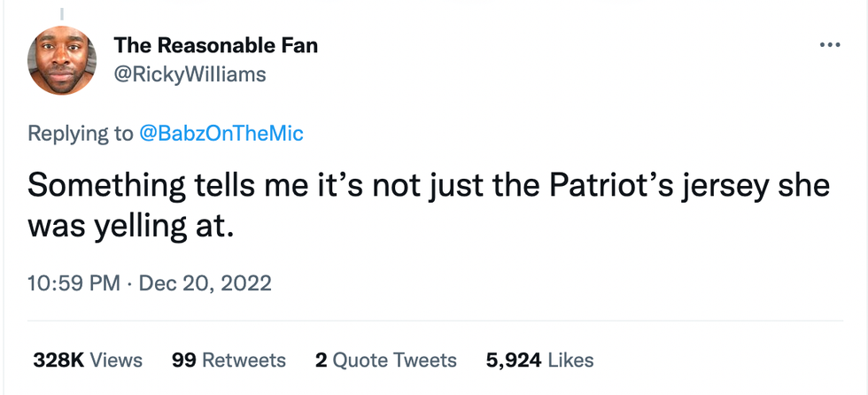Screen dimensions: 868x395
Task: Open the 10:59 PM timestamp link
Action: 74,283
